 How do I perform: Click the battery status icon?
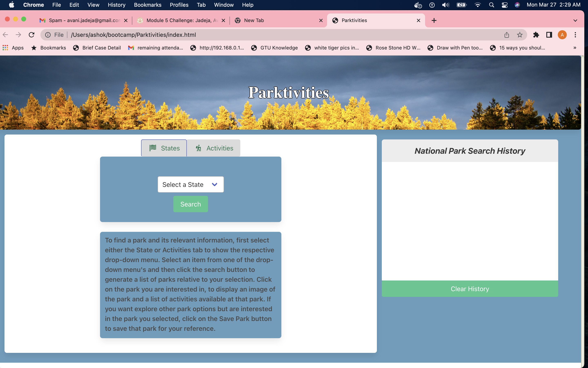tap(461, 5)
